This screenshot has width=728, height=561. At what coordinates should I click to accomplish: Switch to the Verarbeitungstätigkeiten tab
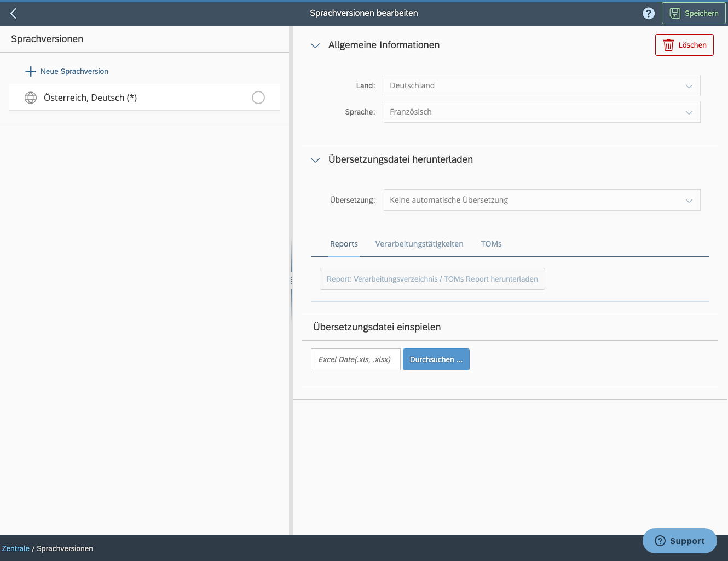click(419, 244)
